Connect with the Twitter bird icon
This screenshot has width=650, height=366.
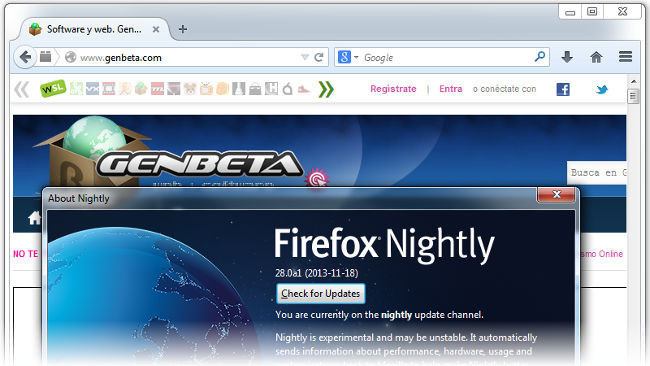click(602, 89)
